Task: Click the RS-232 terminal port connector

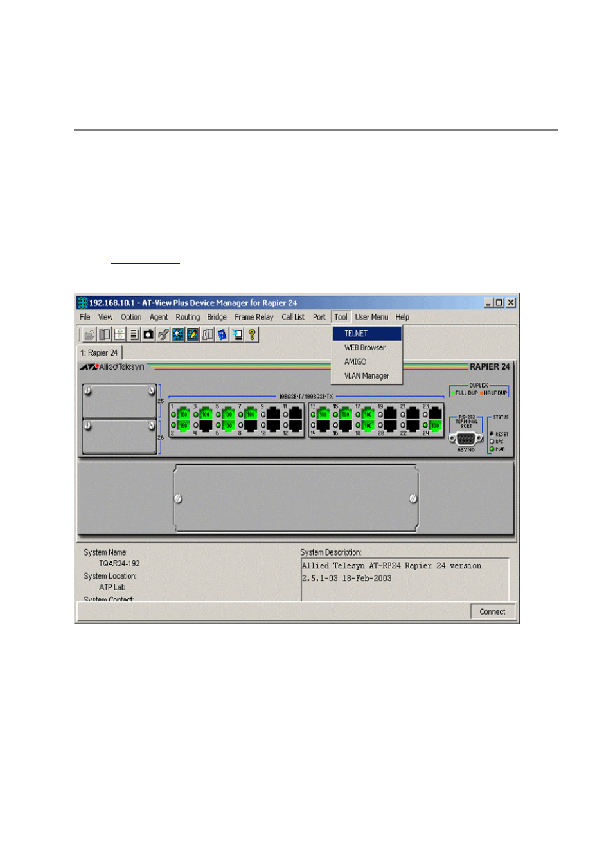Action: pyautogui.click(x=466, y=439)
